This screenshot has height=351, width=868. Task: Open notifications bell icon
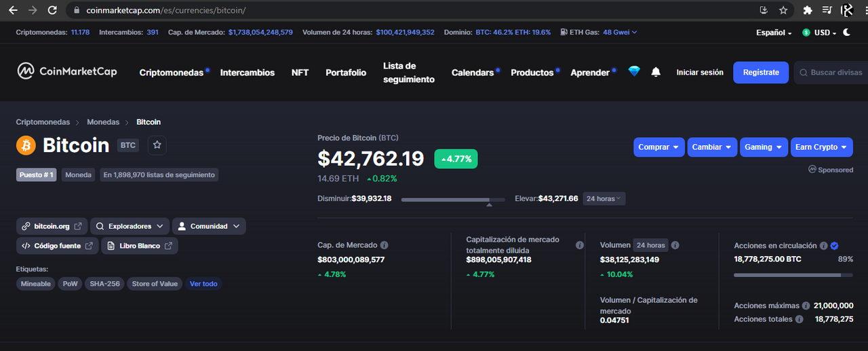coord(656,72)
